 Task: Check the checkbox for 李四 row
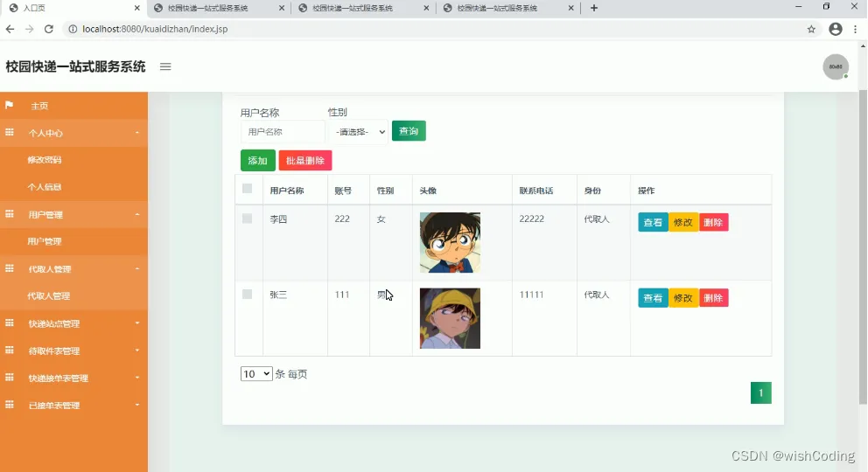pyautogui.click(x=248, y=219)
